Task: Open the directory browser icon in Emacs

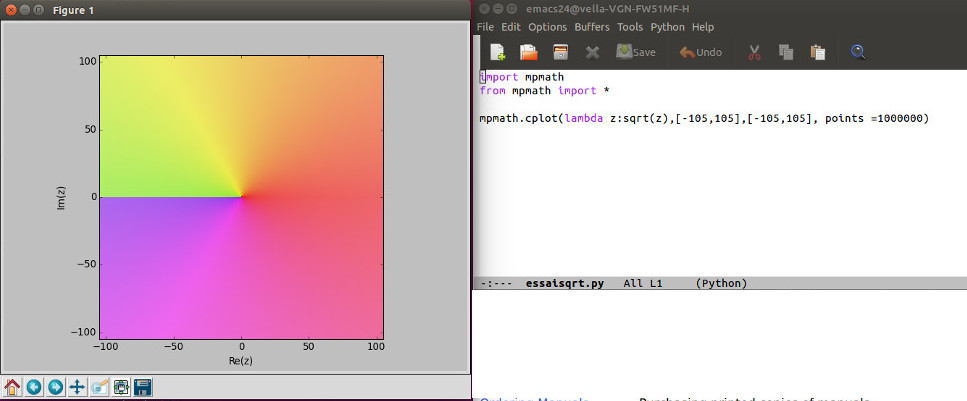Action: [560, 52]
